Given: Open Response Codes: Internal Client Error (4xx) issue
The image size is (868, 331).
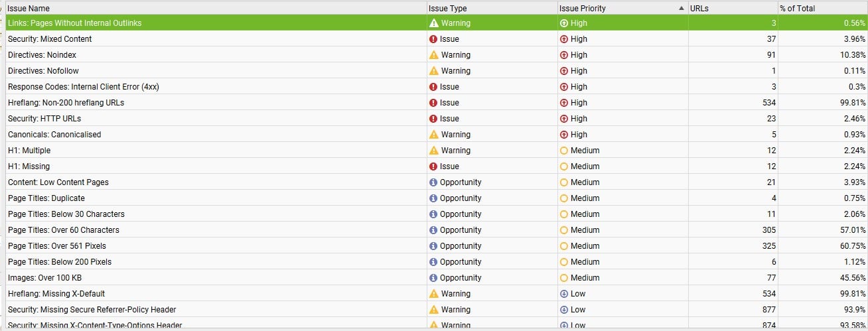Looking at the screenshot, I should click(83, 87).
